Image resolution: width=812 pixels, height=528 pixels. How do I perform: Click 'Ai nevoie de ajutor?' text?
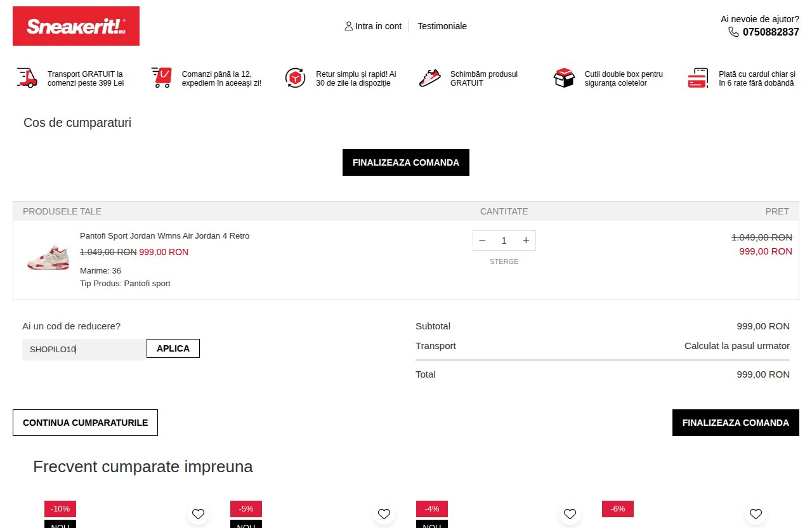pyautogui.click(x=760, y=19)
